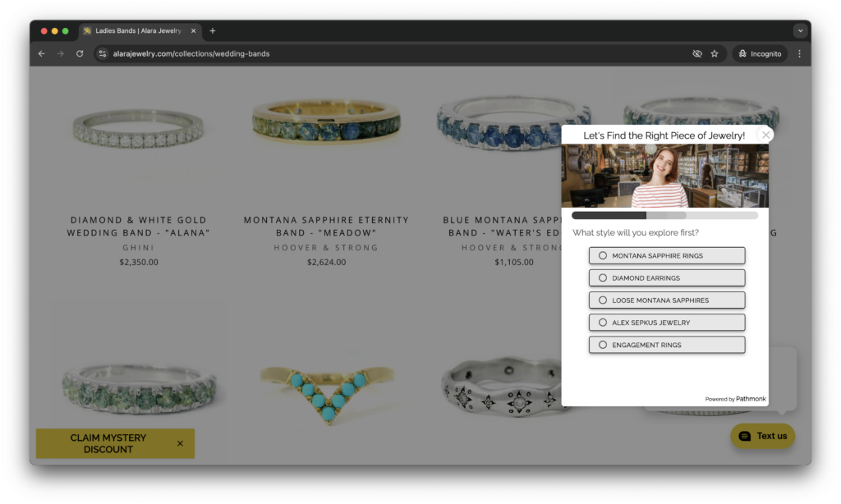The height and width of the screenshot is (504, 841).
Task: Click inside the address bar
Action: point(246,53)
